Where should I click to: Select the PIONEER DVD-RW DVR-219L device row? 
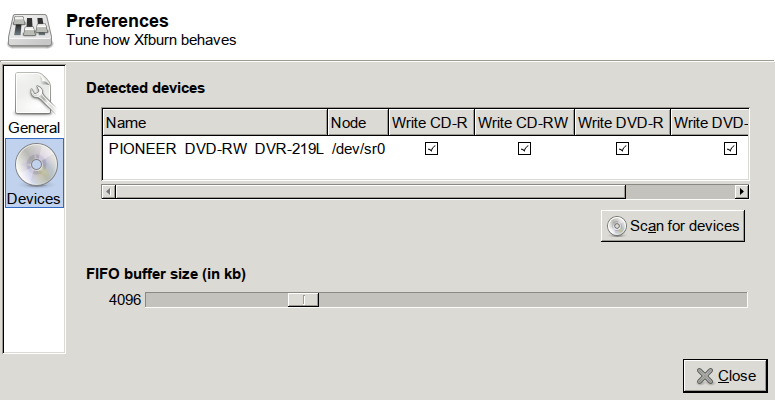point(214,149)
